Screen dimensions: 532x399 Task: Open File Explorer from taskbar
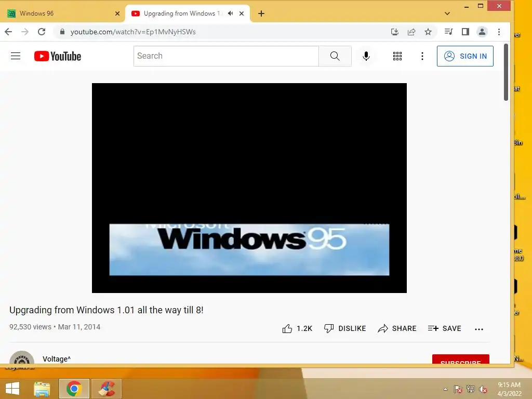[42, 389]
